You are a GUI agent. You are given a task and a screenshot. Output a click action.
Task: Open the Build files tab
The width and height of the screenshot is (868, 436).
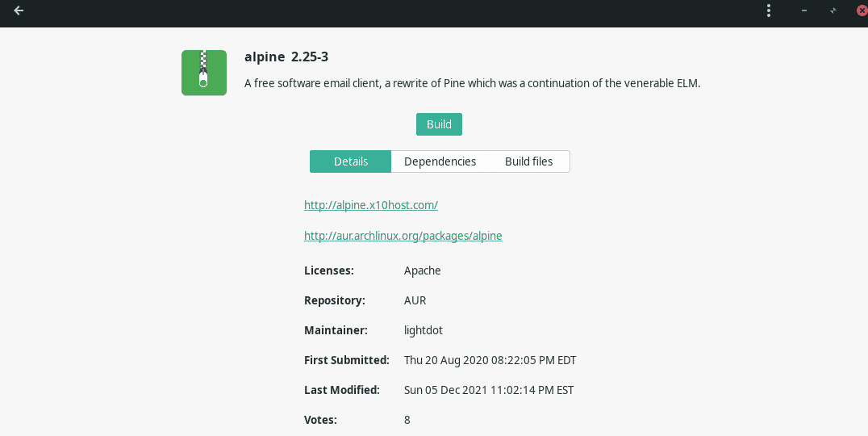pos(528,161)
